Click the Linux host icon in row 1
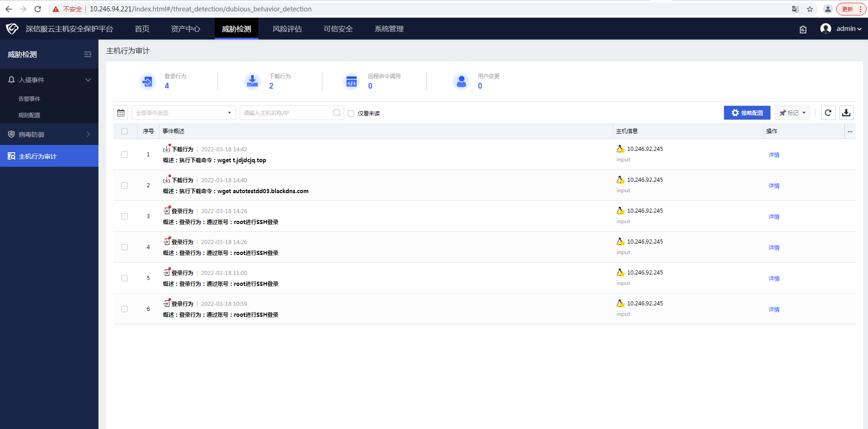This screenshot has height=429, width=868. (621, 149)
